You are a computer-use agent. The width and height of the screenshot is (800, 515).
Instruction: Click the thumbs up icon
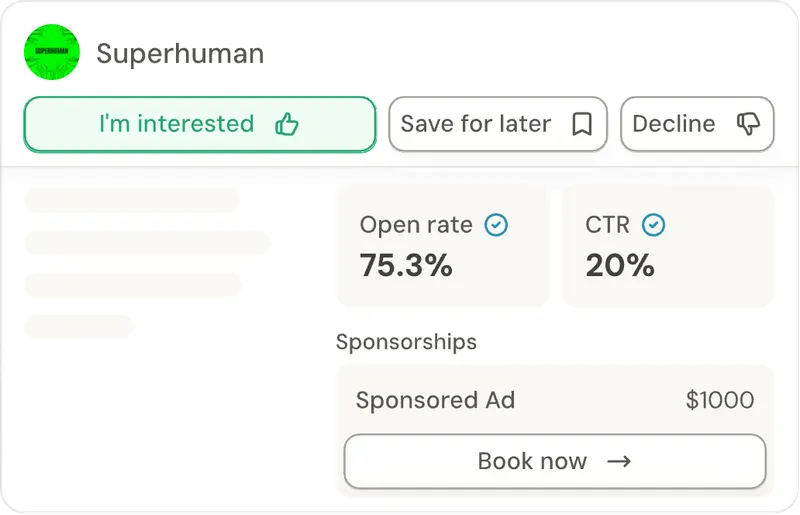[x=287, y=124]
